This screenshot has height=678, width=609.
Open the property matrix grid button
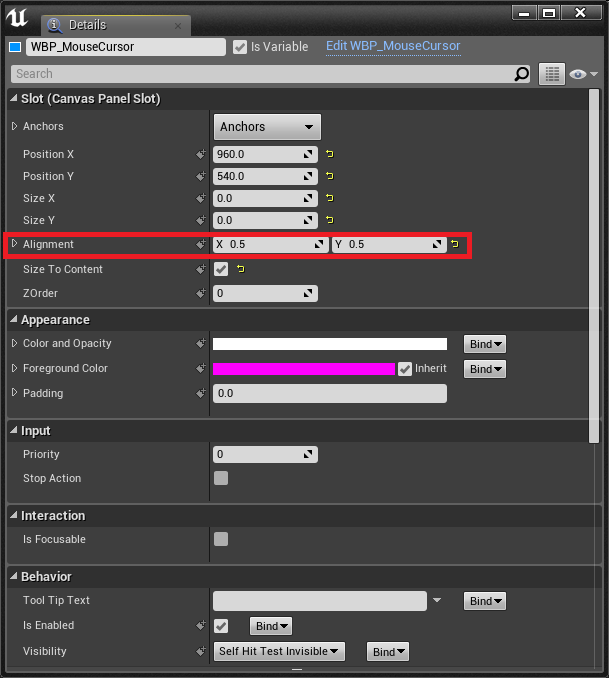(x=551, y=74)
